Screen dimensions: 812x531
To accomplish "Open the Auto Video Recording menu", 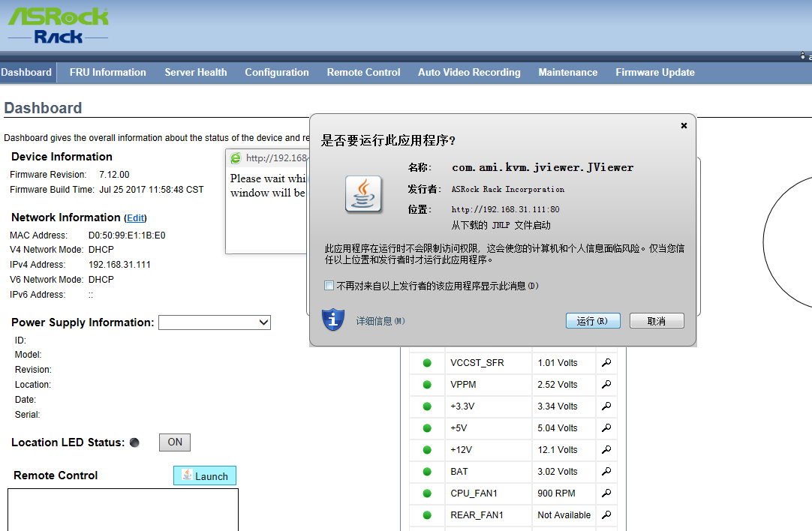I will [469, 73].
